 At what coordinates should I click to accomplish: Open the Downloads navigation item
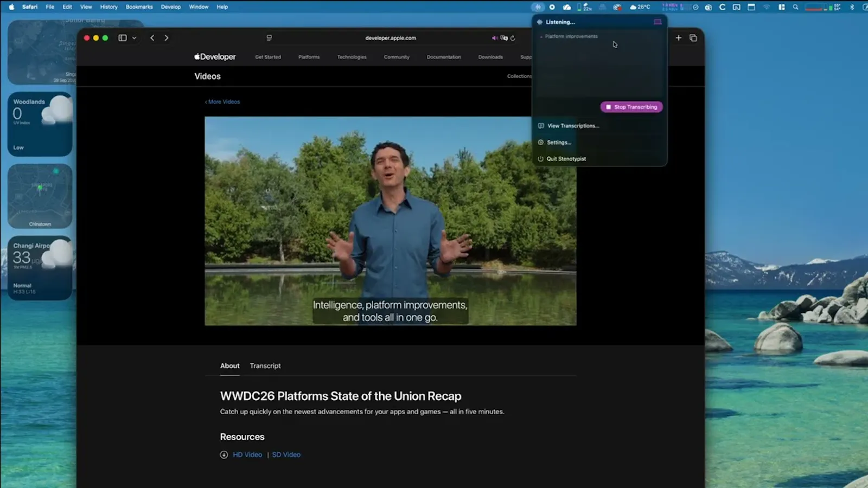[490, 57]
